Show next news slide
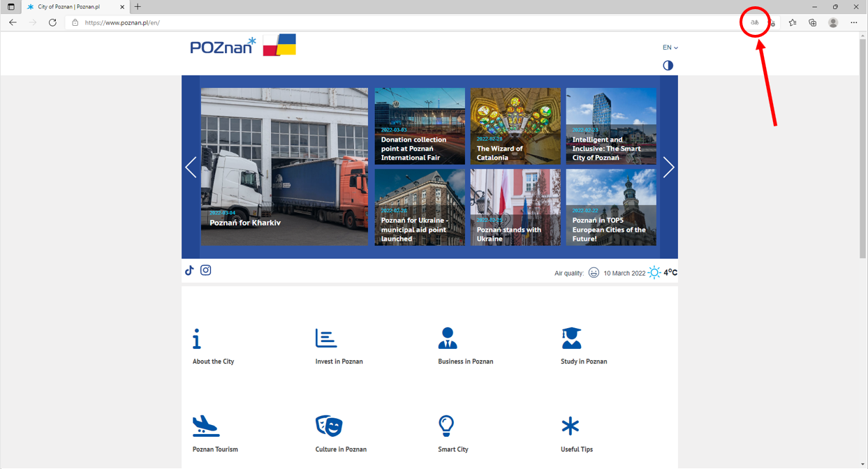868x469 pixels. [668, 167]
